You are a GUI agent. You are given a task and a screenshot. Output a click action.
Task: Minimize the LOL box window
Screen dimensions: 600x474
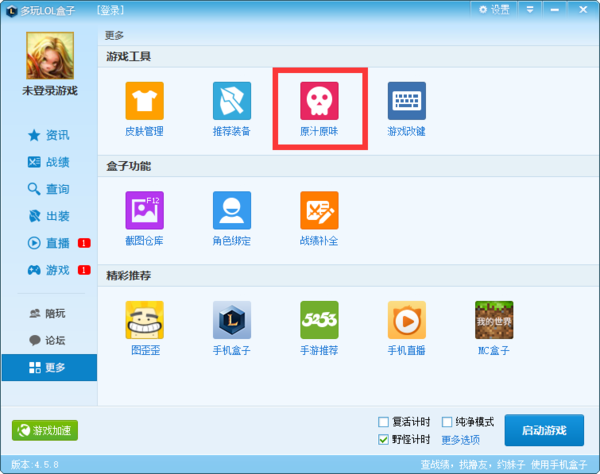(555, 10)
